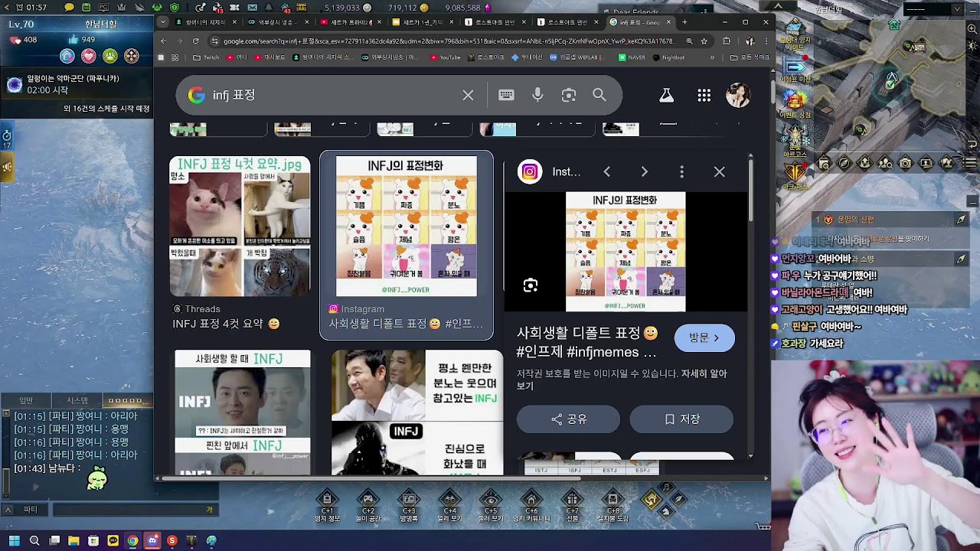Open the C+1 영지 정보 game shortcut
The height and width of the screenshot is (551, 980).
327,505
